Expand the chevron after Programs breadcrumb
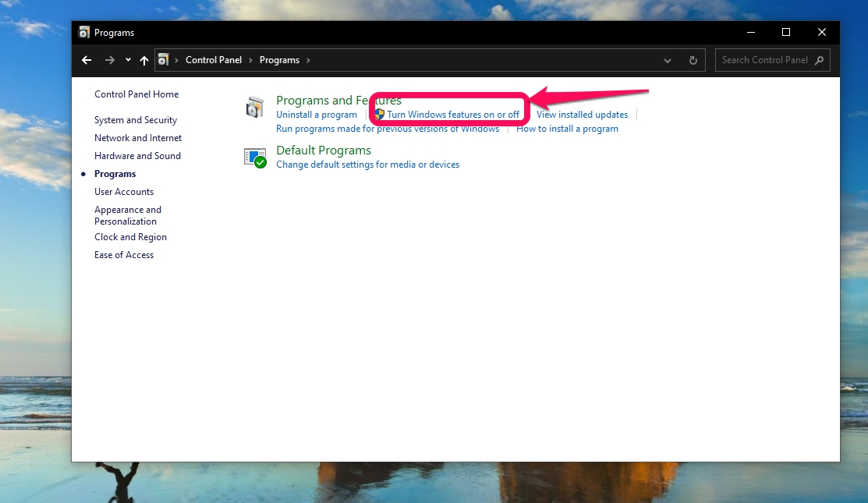Viewport: 868px width, 503px height. point(308,60)
